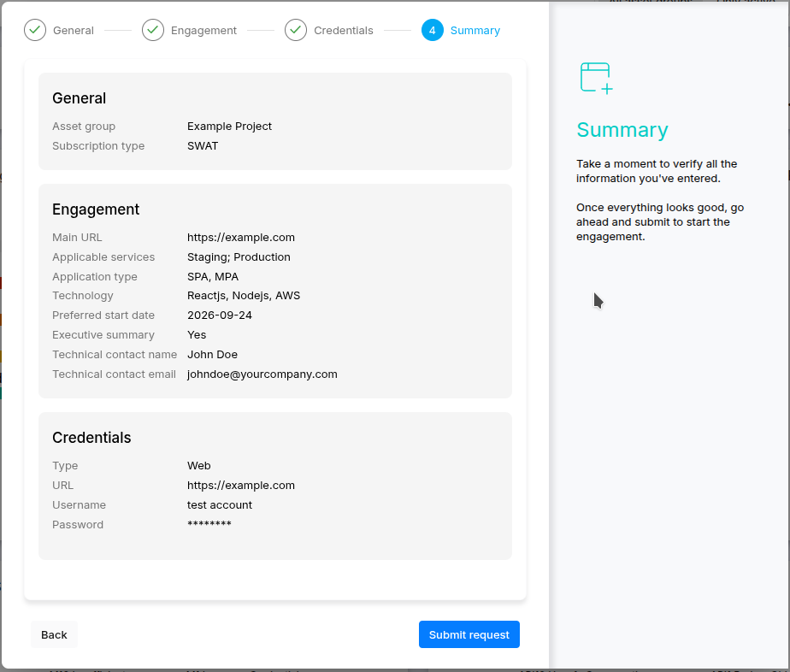Click the test account username value
The image size is (790, 672).
tap(220, 504)
